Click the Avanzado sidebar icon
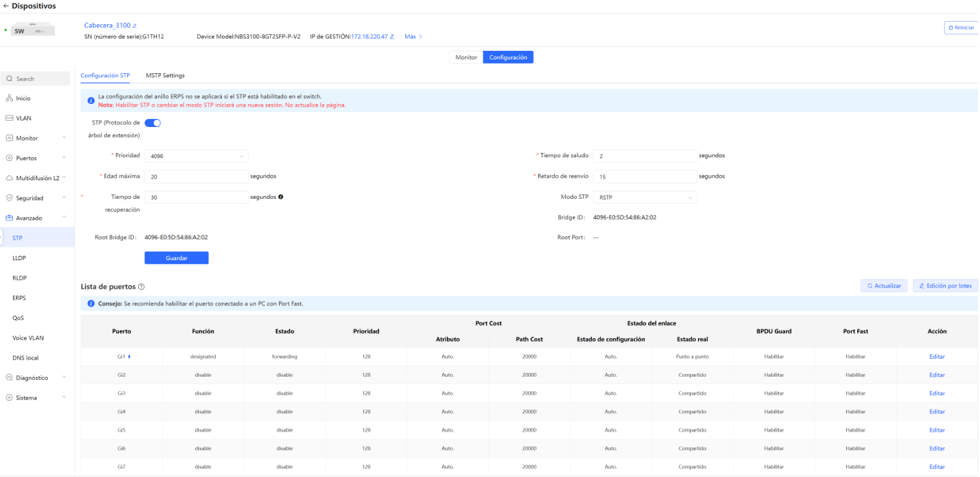 9,218
